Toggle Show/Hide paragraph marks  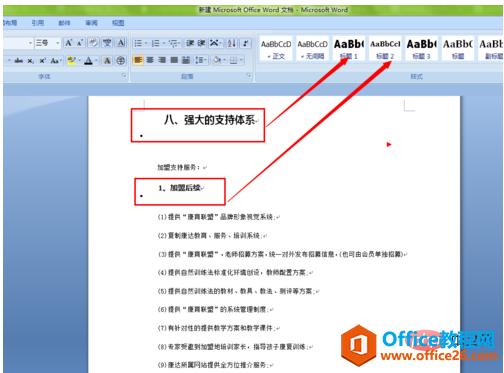tap(246, 43)
